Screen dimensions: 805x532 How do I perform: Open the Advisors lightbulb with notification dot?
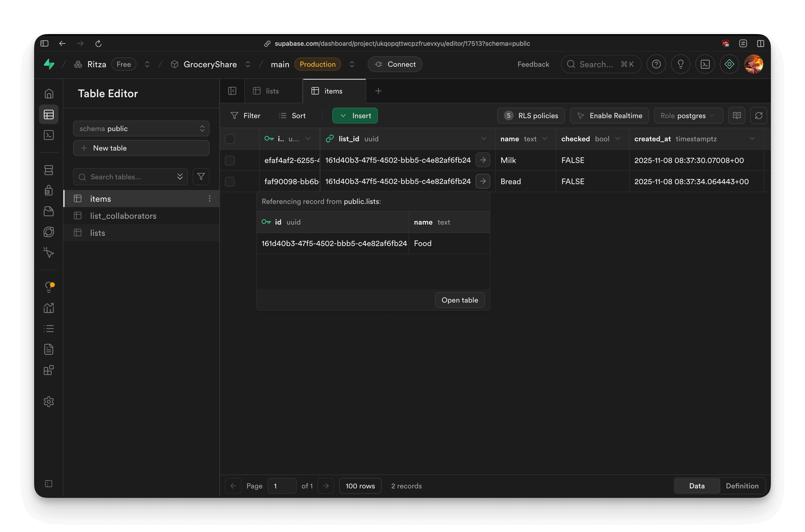pyautogui.click(x=49, y=287)
